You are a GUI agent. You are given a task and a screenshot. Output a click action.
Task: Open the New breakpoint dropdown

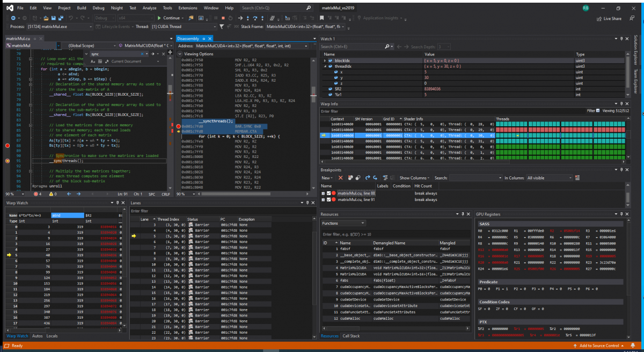coord(327,178)
